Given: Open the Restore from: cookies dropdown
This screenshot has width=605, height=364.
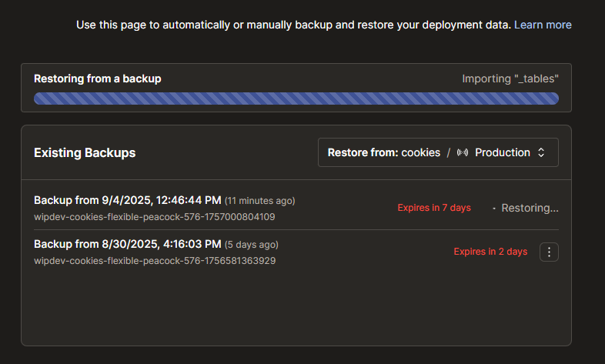Looking at the screenshot, I should (x=438, y=152).
